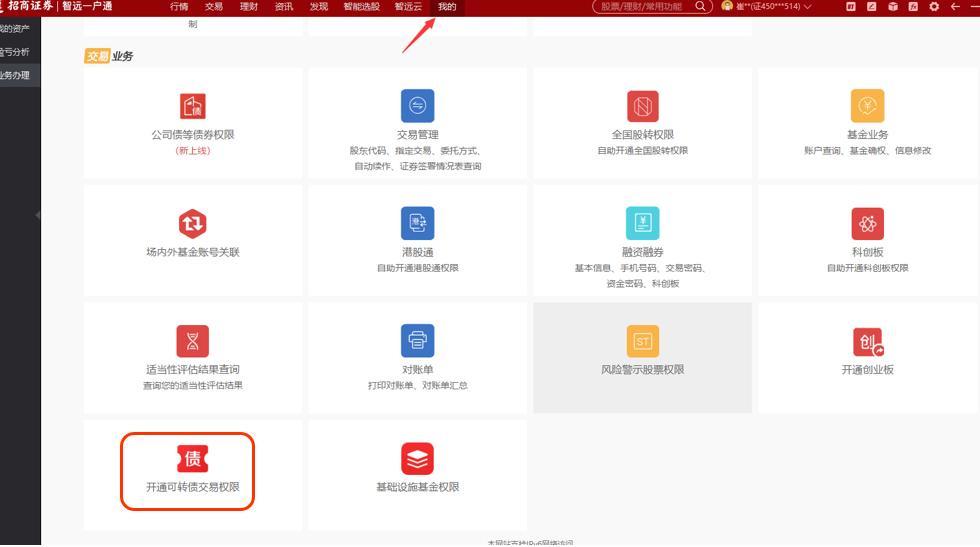Click the 基础设施基金权限 label
The image size is (980, 547).
(418, 487)
